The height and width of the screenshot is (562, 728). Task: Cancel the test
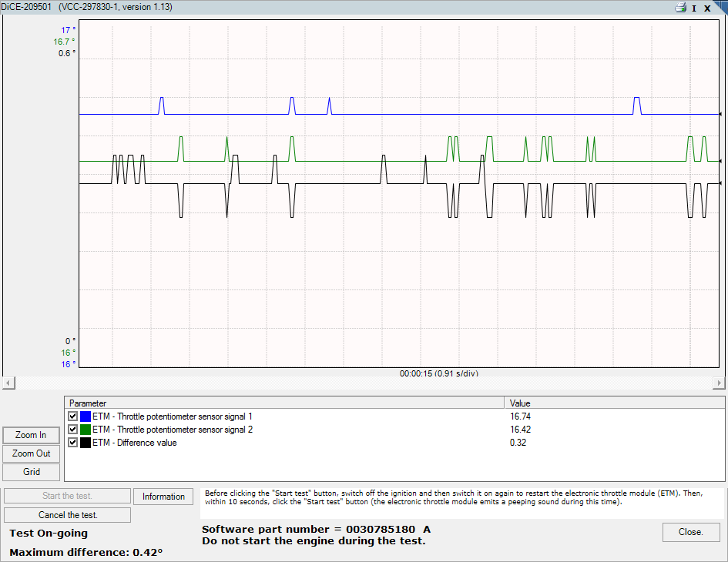68,515
